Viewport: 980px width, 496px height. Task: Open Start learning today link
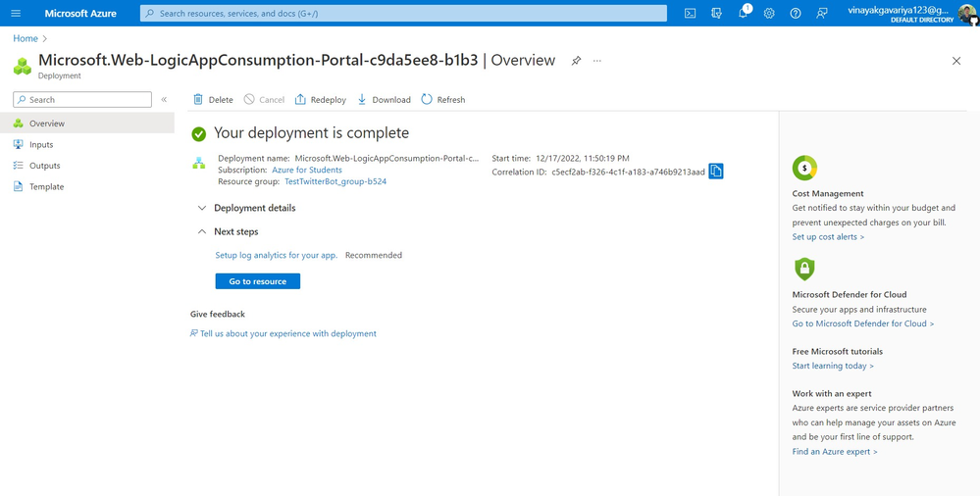click(833, 366)
